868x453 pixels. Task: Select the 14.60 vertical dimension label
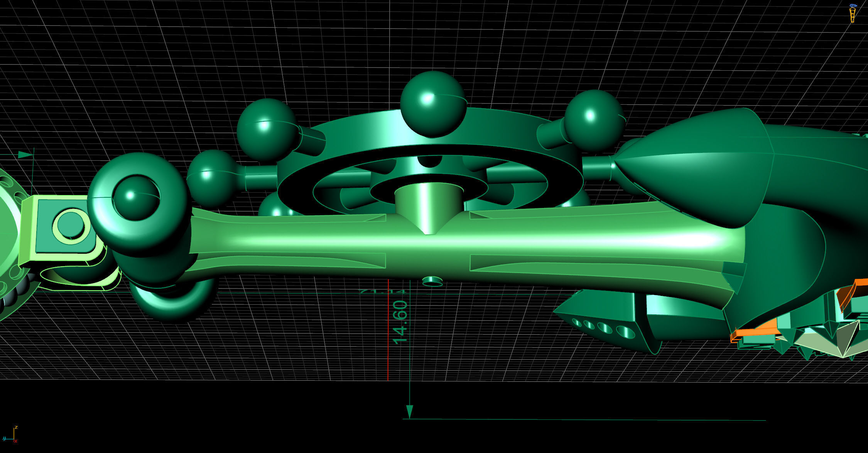click(400, 322)
